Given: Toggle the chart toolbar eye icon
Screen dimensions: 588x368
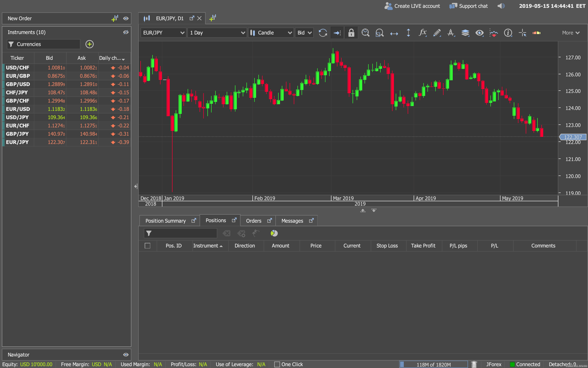Looking at the screenshot, I should pyautogui.click(x=479, y=33).
